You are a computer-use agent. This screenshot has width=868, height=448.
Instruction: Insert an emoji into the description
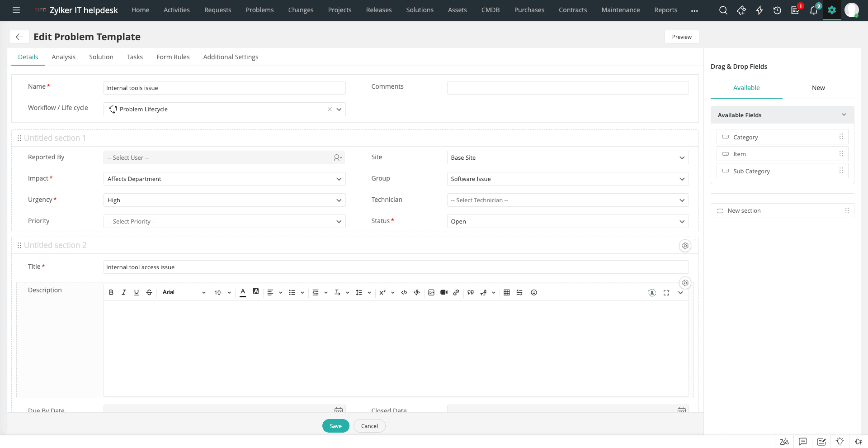[x=534, y=292]
